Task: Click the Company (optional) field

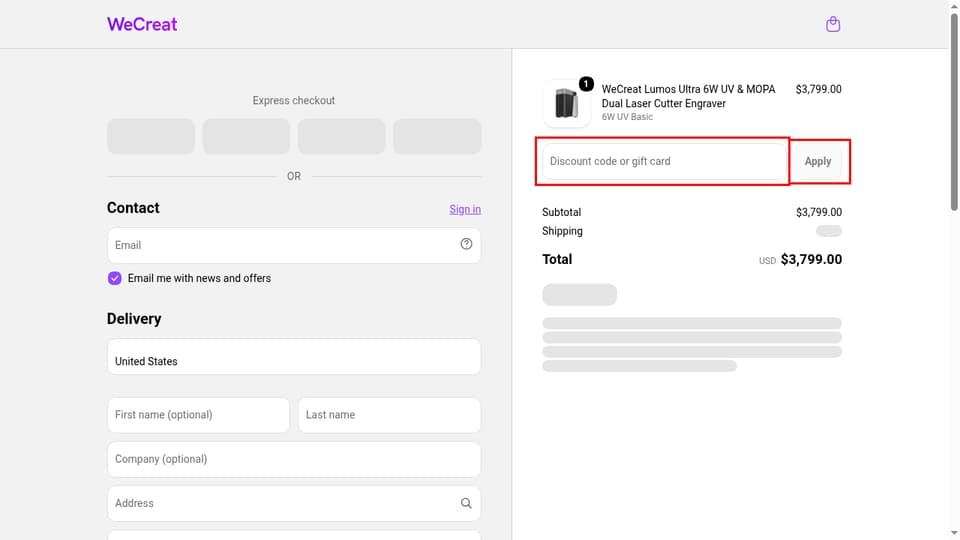Action: click(294, 459)
